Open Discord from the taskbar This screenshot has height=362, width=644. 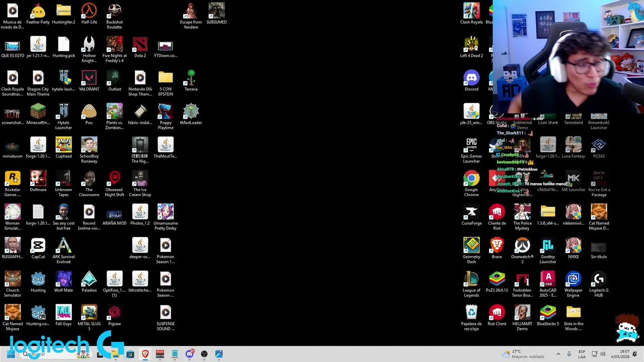(190, 354)
